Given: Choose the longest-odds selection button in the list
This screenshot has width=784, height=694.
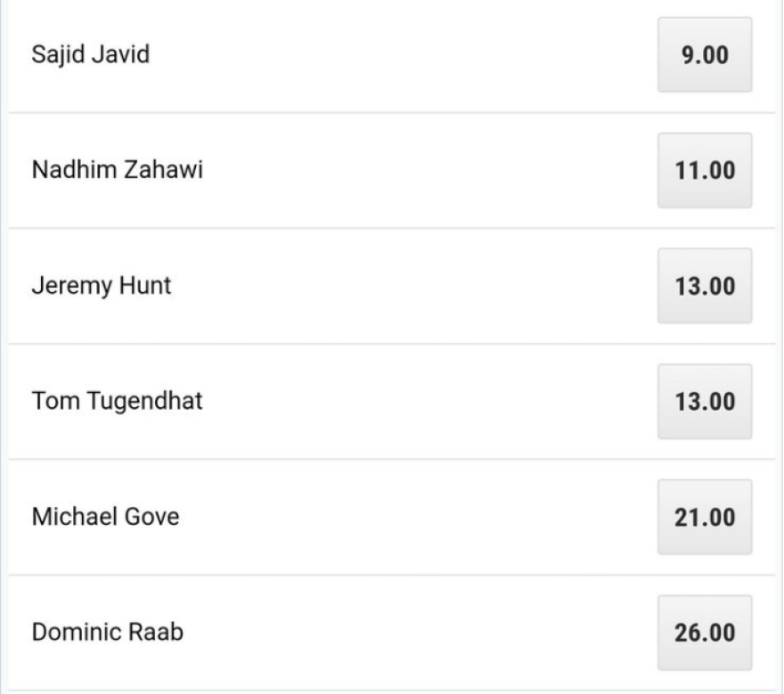Looking at the screenshot, I should (x=704, y=633).
